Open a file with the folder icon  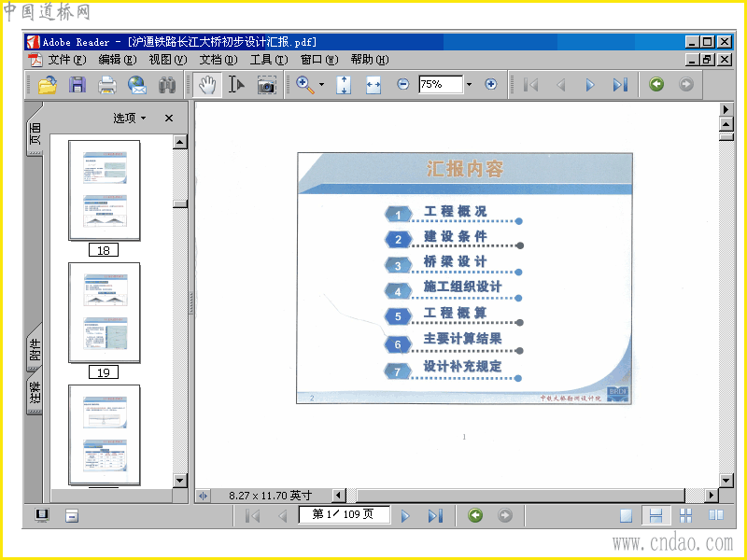point(48,85)
